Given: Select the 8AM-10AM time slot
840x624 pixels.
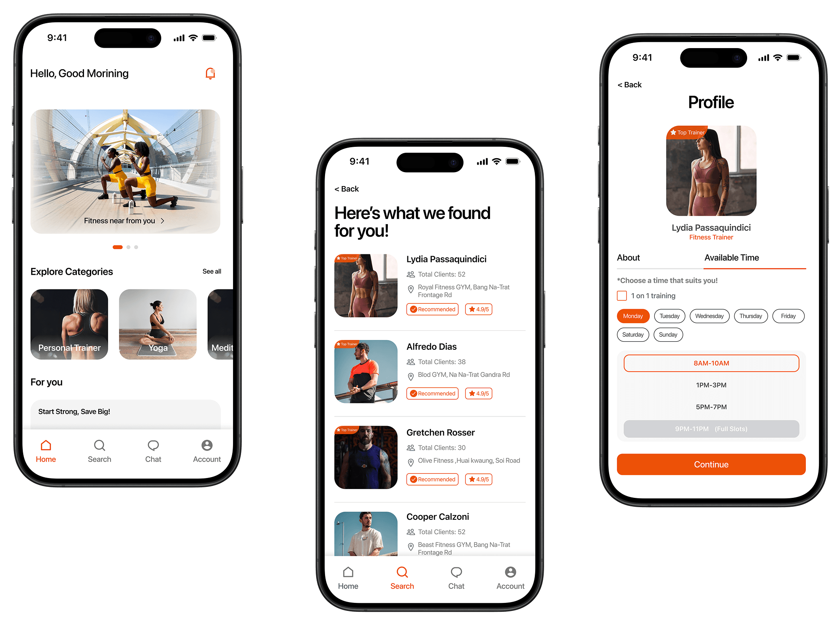Looking at the screenshot, I should pos(711,362).
